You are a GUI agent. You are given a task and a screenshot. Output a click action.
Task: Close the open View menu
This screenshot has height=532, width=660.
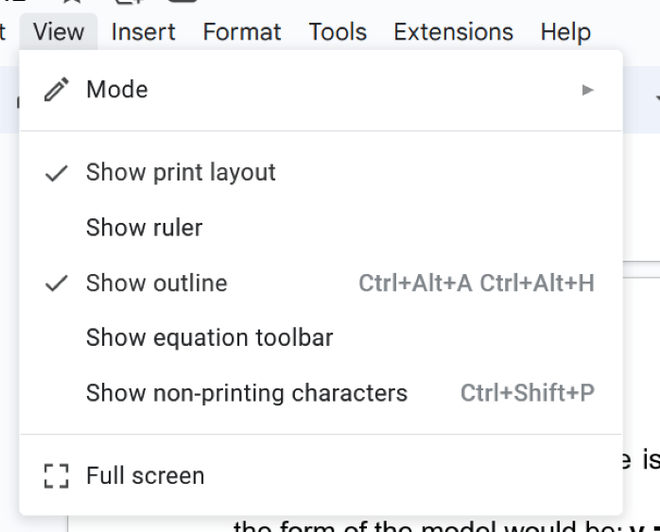click(58, 32)
